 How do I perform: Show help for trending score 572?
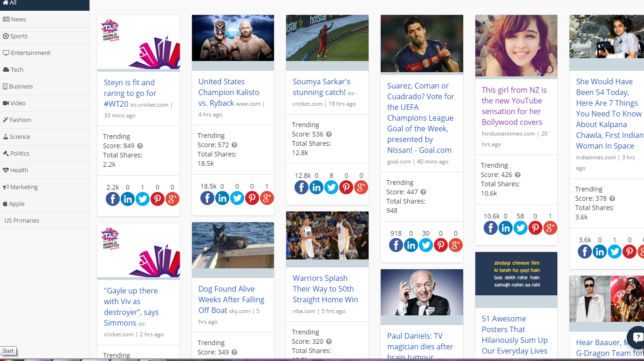tap(234, 145)
